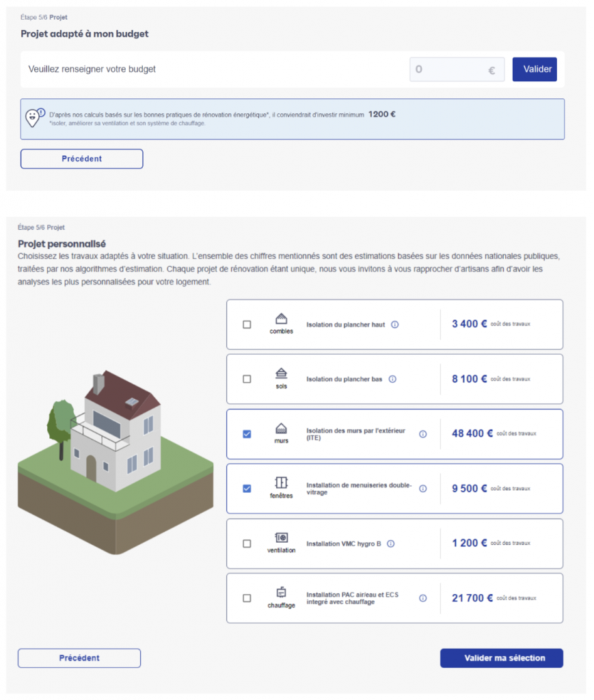
Task: Open info icon for Isolation du plancher haut
Action: [x=395, y=325]
